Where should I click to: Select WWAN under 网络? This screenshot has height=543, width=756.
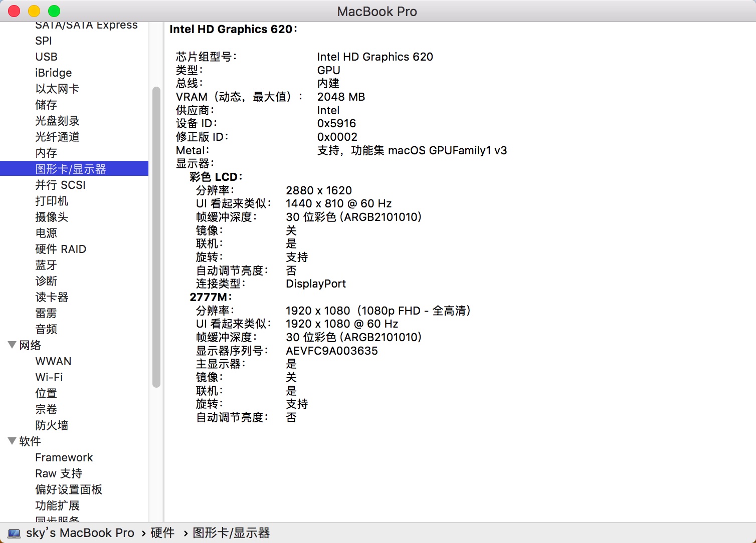pyautogui.click(x=53, y=361)
